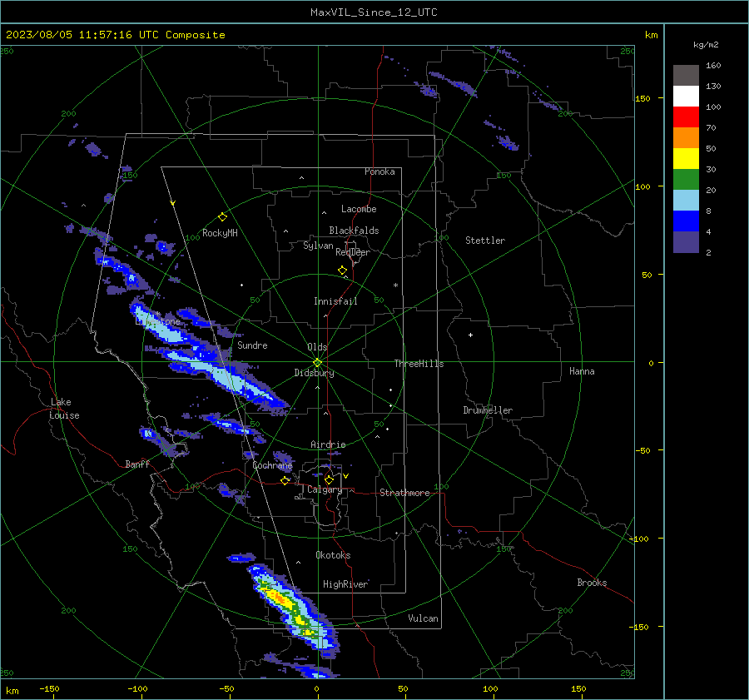The width and height of the screenshot is (749, 700).
Task: Click the yellow diamond marker below RedDeer
Action: tap(342, 271)
